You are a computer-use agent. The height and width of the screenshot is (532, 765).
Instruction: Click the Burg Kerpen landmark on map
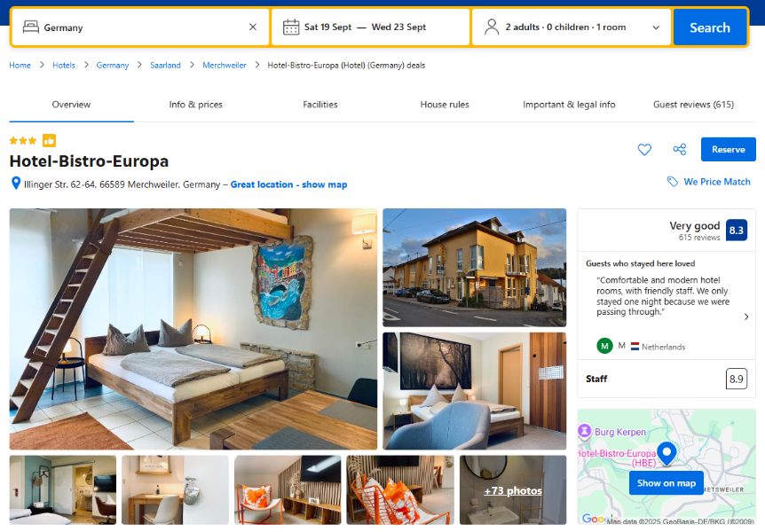611,432
